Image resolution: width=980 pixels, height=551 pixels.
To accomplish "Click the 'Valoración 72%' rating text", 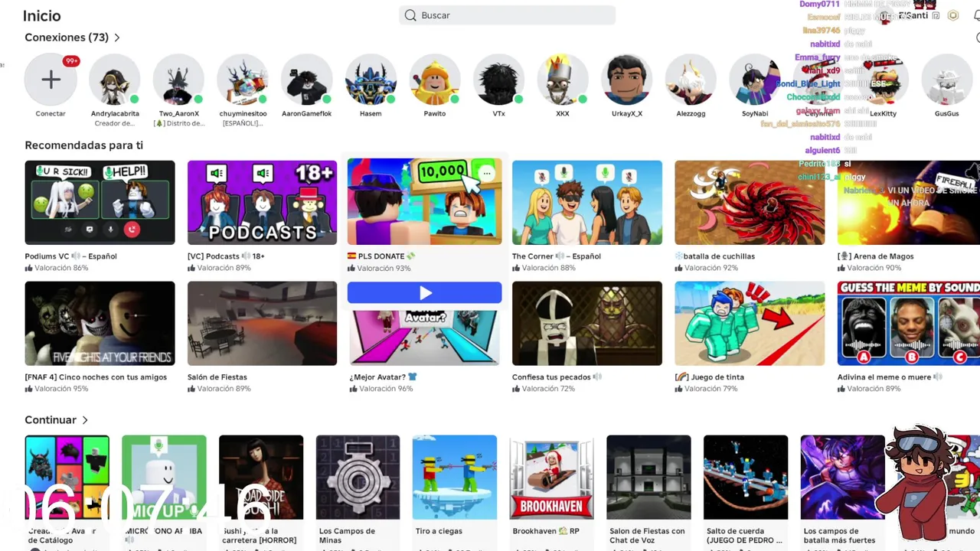I will 548,389.
